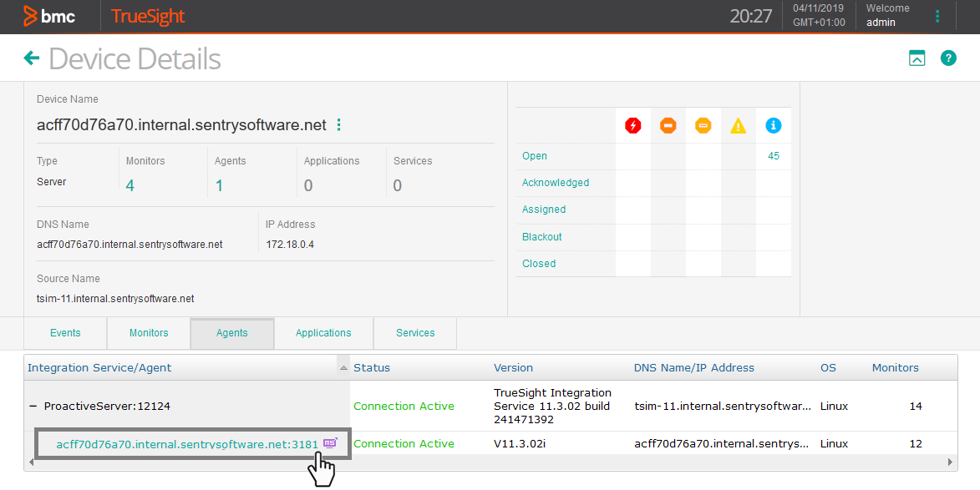Collapse the ProactiveServer:12124 tree entry
Image resolution: width=980 pixels, height=490 pixels.
(x=32, y=406)
